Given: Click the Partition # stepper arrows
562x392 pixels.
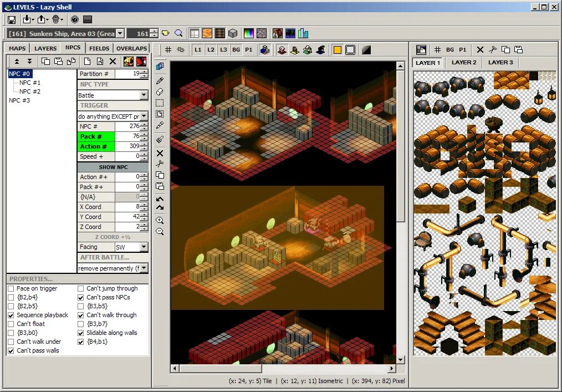Looking at the screenshot, I should click(144, 74).
